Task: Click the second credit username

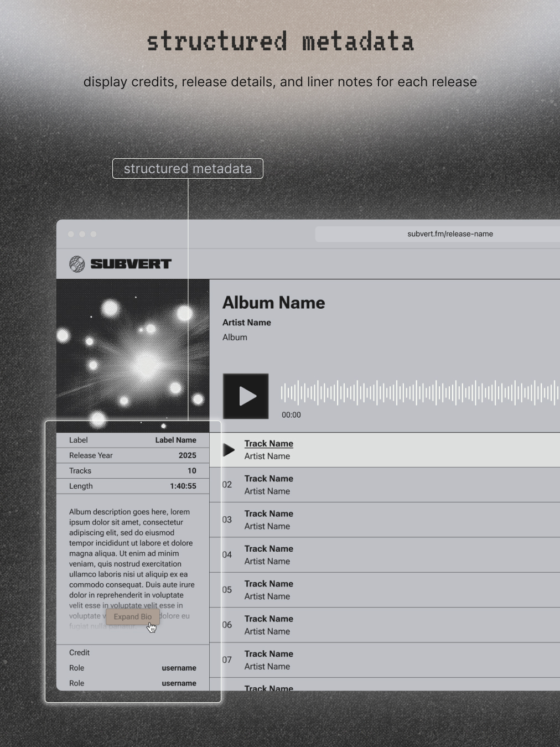Action: (179, 683)
